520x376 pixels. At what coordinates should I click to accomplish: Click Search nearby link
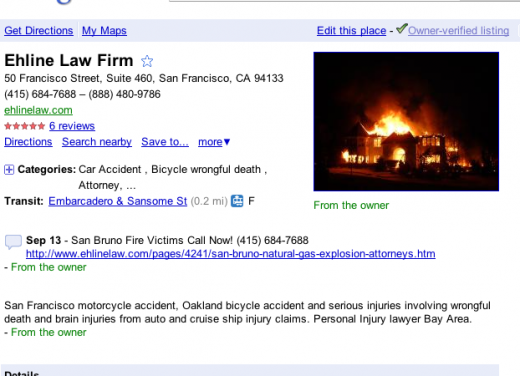coord(97,142)
